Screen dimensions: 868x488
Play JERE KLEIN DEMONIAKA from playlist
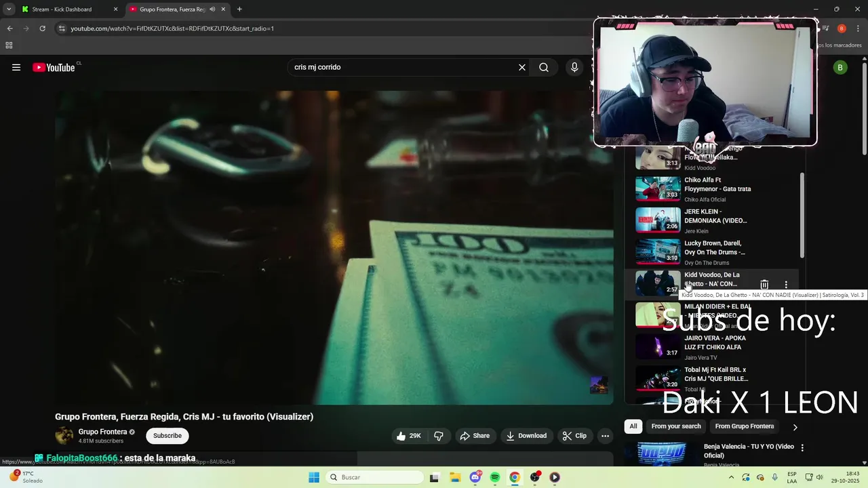(x=712, y=221)
